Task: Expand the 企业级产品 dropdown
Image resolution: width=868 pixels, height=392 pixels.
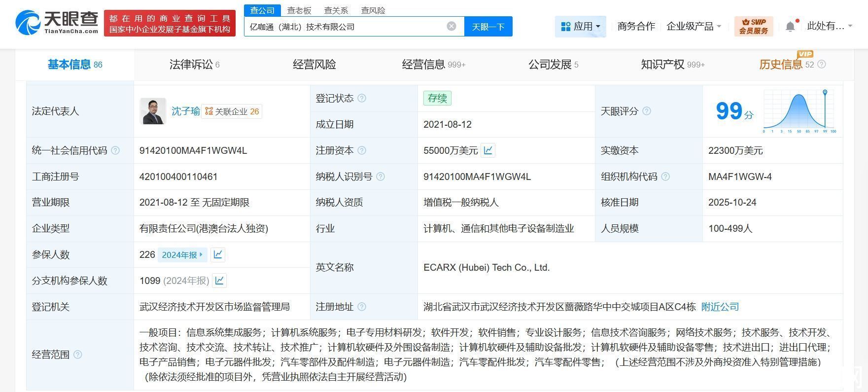Action: click(x=694, y=26)
